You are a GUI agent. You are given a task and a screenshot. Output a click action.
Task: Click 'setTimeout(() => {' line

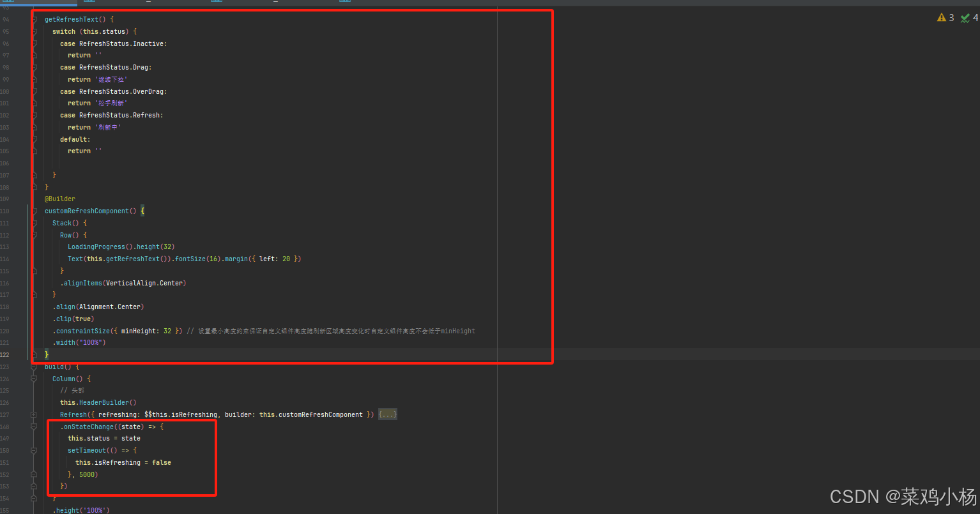tap(102, 450)
